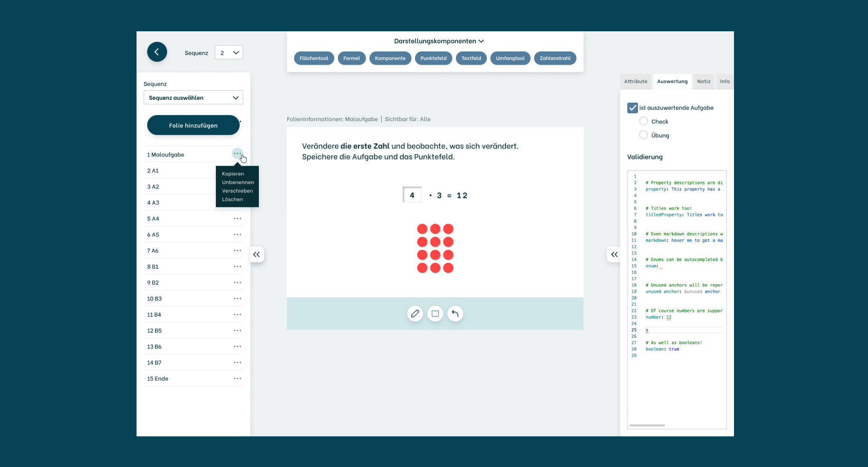This screenshot has height=467, width=868.
Task: Click the rectangle/frame icon on slide
Action: click(x=435, y=313)
